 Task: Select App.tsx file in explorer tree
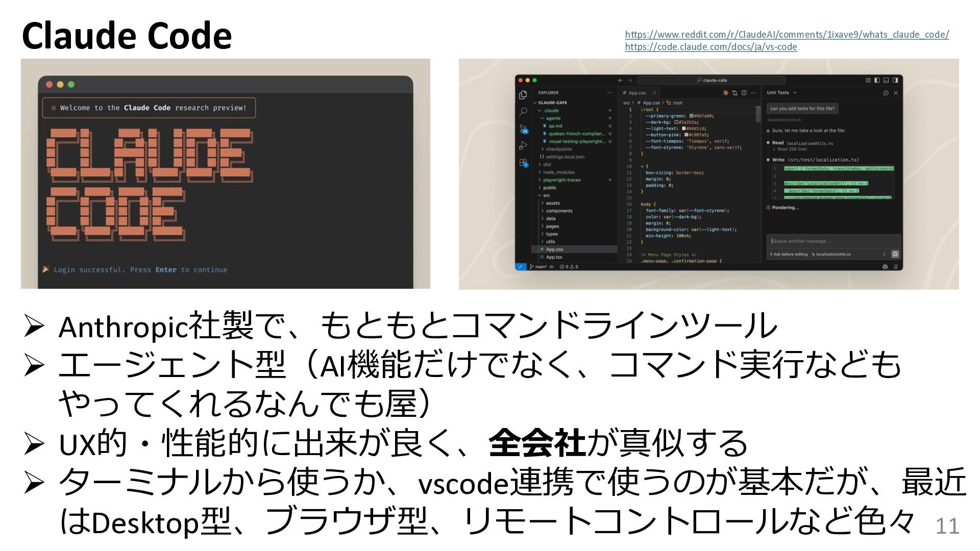(x=554, y=257)
